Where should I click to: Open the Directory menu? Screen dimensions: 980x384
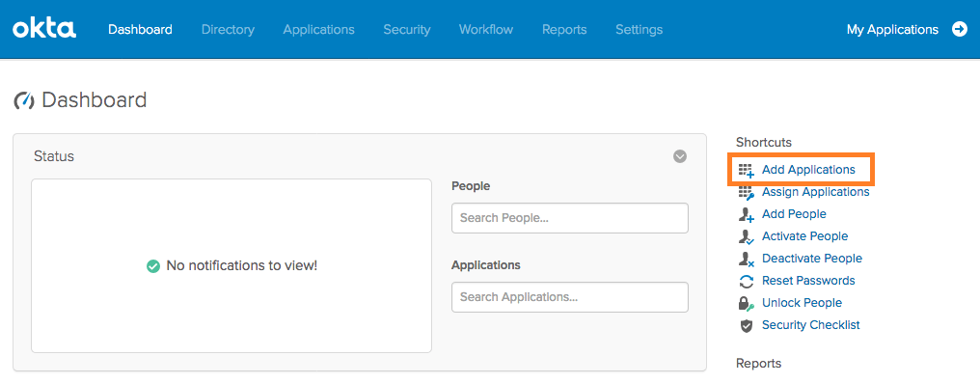(228, 29)
